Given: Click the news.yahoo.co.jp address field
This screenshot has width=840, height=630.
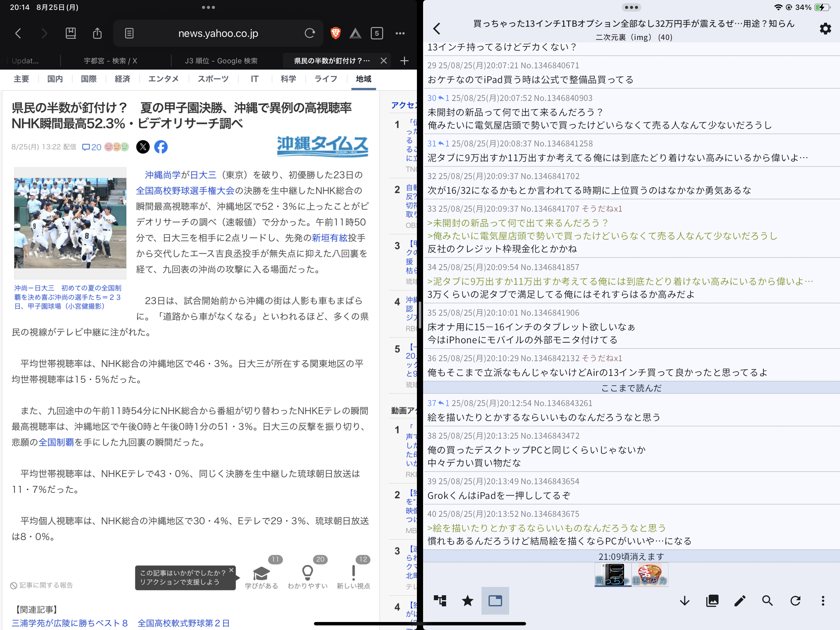Looking at the screenshot, I should (x=218, y=34).
